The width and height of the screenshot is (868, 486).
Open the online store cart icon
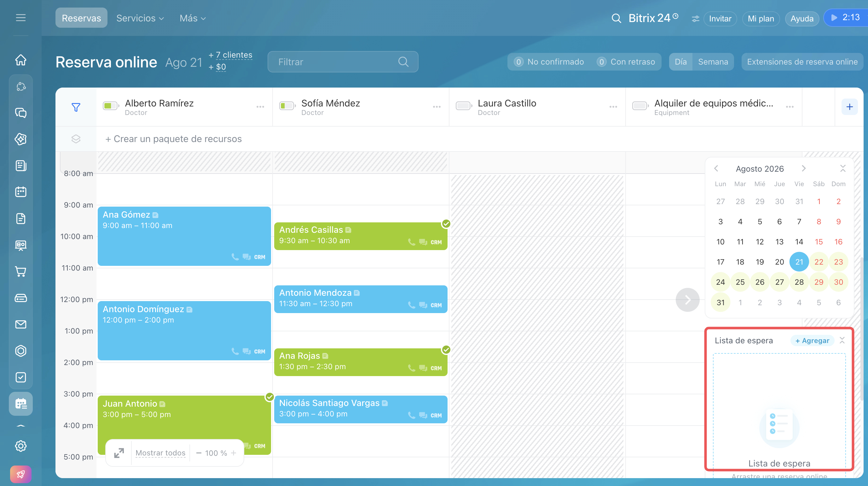click(x=20, y=272)
